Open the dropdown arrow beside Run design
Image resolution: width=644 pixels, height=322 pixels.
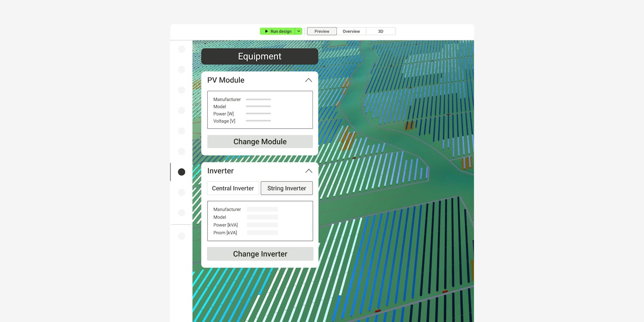(x=299, y=31)
